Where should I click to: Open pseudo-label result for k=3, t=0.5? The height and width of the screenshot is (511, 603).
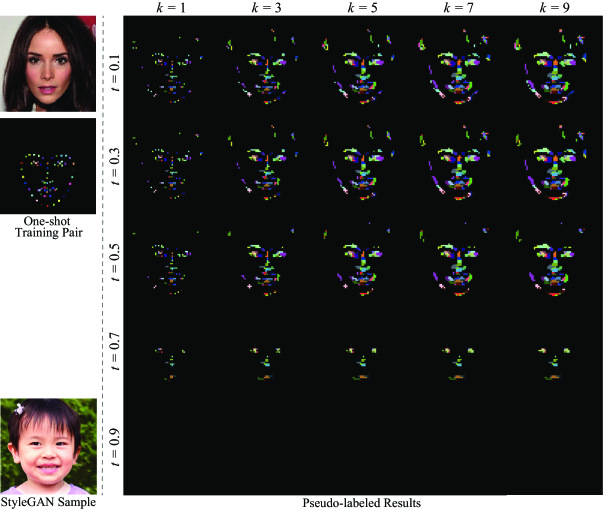pos(267,255)
